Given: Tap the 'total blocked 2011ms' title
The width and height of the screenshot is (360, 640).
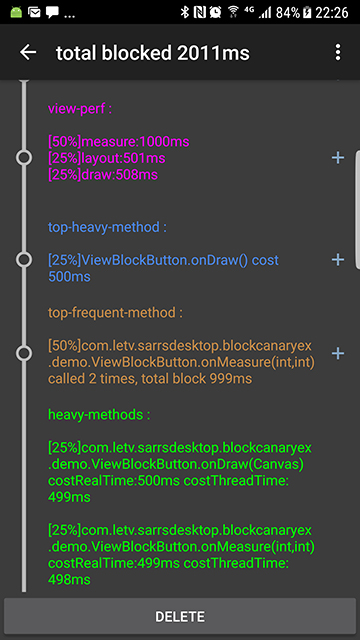Looking at the screenshot, I should (x=153, y=53).
